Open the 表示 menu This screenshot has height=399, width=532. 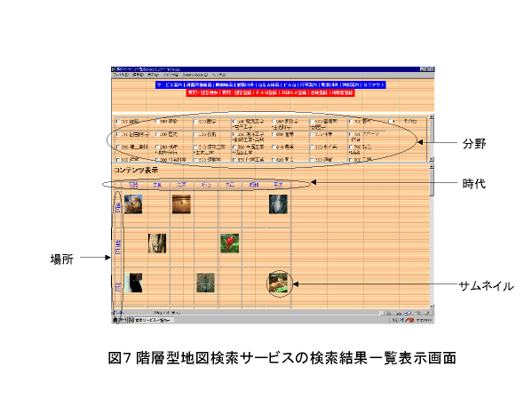(x=153, y=75)
